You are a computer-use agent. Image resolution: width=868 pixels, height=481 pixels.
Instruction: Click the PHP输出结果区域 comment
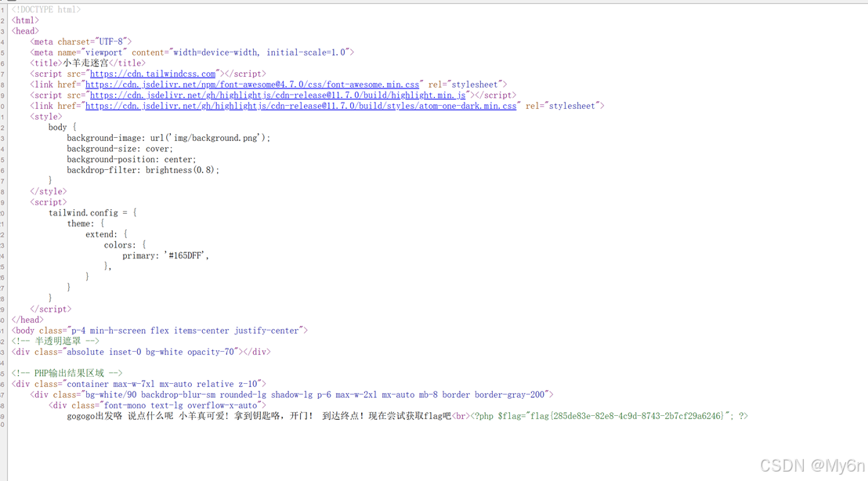67,373
